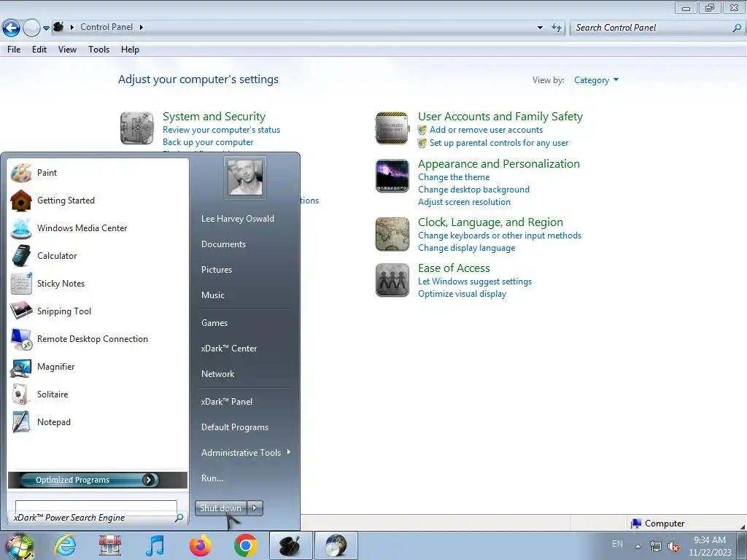Expand the arrow after Control Panel breadcrumb
The width and height of the screenshot is (747, 560).
tap(141, 27)
